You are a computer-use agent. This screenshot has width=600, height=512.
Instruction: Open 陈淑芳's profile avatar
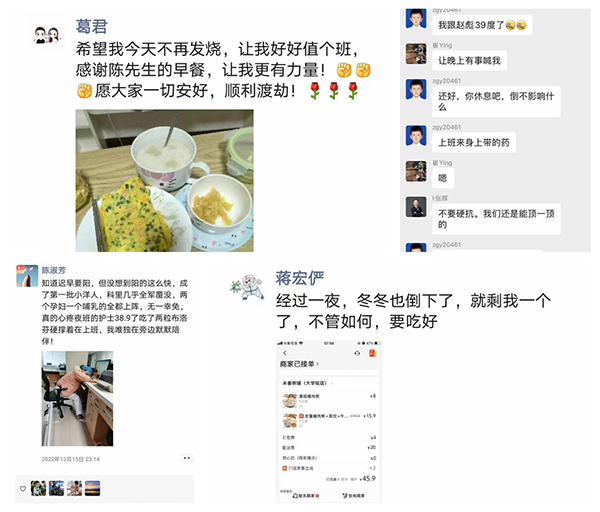pos(27,276)
